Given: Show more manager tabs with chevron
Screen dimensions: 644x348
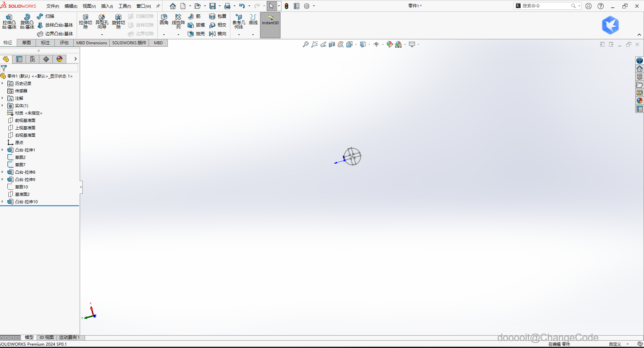Looking at the screenshot, I should pos(75,59).
